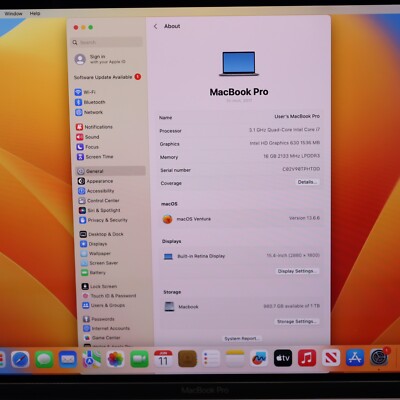Open Bluetooth settings in sidebar
The height and width of the screenshot is (400, 400).
tap(90, 102)
